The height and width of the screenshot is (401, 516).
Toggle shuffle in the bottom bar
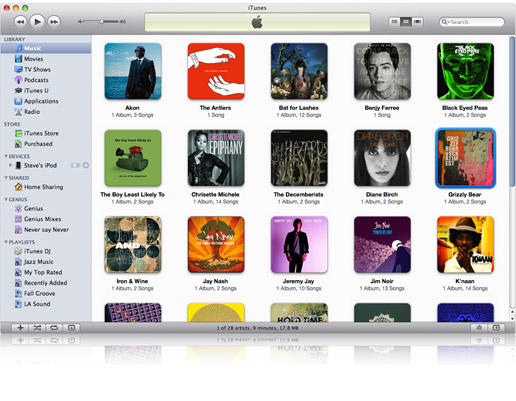[x=37, y=328]
